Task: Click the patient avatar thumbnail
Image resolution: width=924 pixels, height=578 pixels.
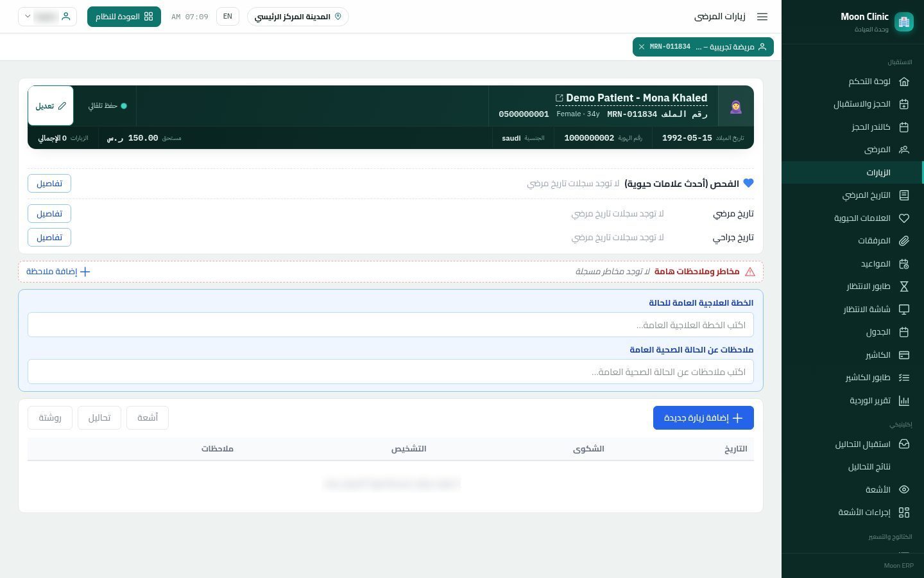Action: (736, 106)
